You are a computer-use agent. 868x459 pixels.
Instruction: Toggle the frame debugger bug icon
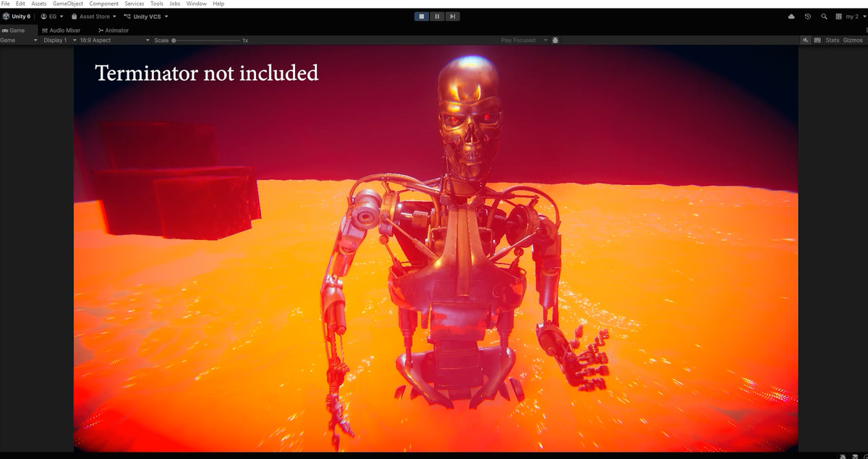[x=556, y=40]
